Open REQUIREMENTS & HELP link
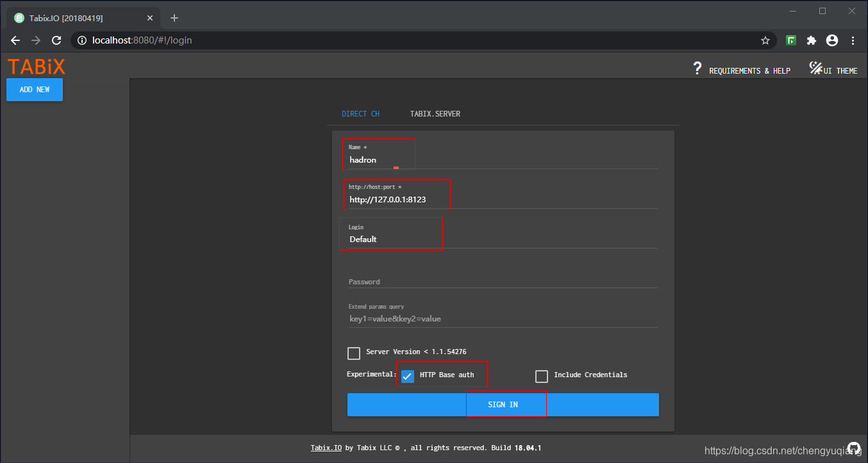The image size is (868, 463). coord(749,71)
